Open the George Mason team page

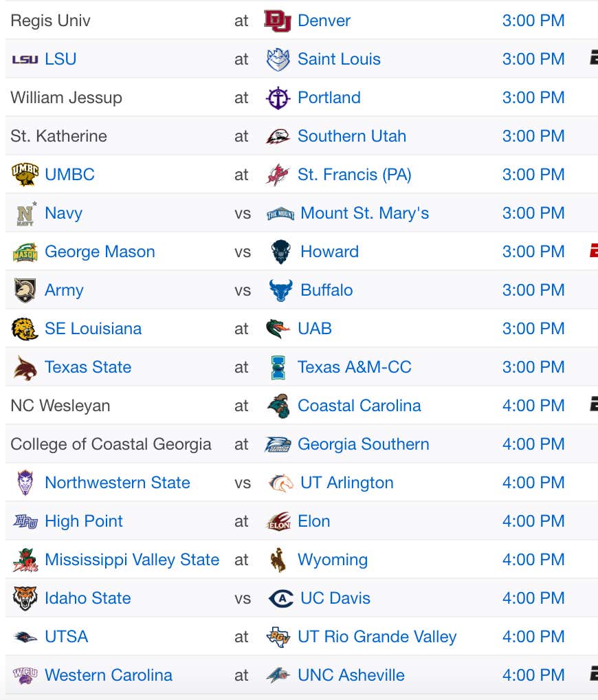click(100, 252)
